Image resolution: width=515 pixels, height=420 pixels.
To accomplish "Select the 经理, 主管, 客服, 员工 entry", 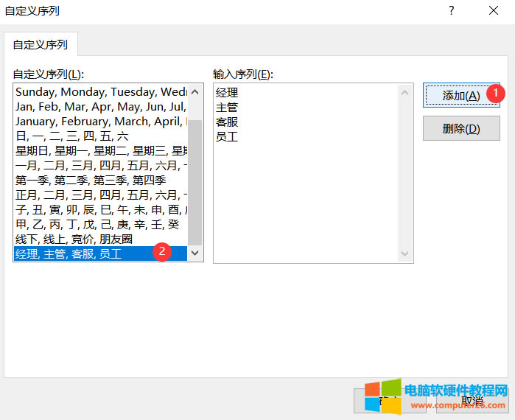I will pos(81,253).
